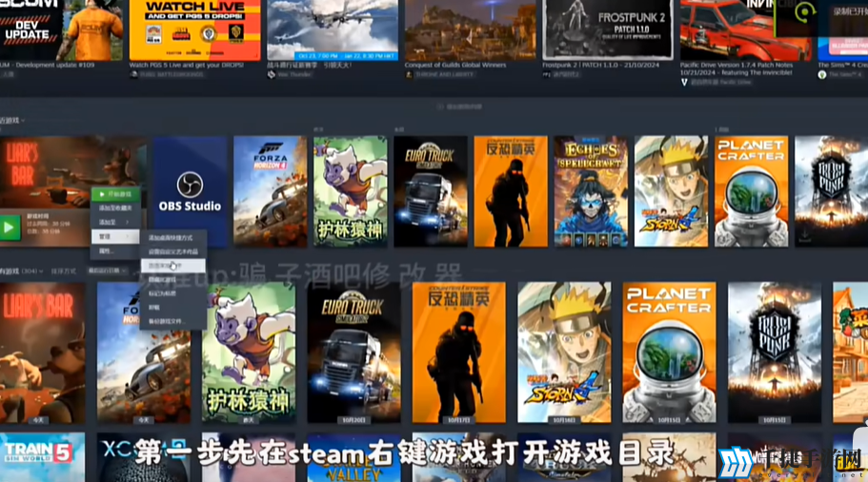
Task: Select Forza Horizon 4 in the recent games shelf
Action: pyautogui.click(x=271, y=191)
